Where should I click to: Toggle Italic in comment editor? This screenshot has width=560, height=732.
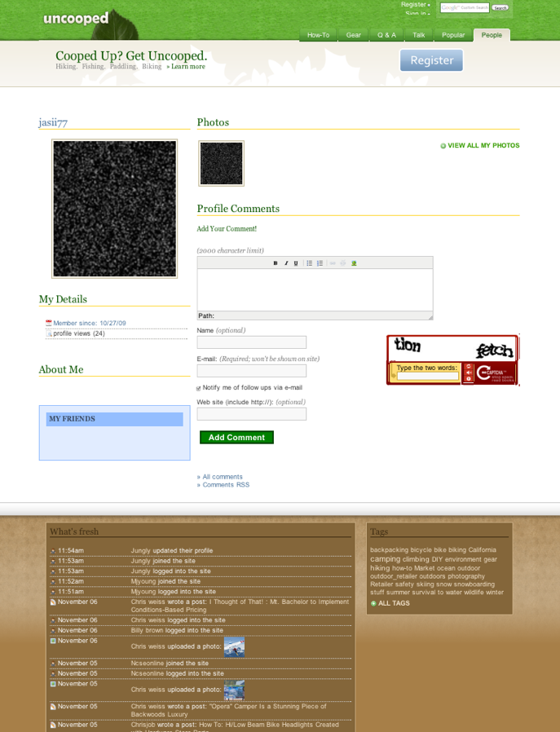(x=286, y=263)
